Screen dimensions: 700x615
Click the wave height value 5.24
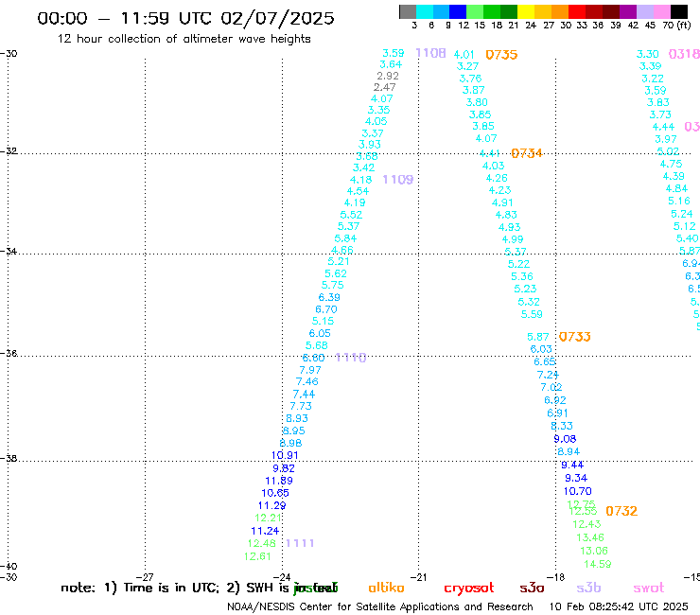682,214
